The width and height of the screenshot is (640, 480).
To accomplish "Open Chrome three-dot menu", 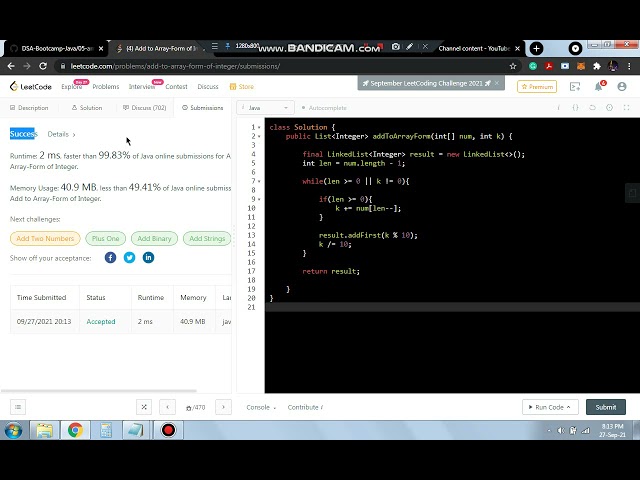I will click(x=629, y=66).
